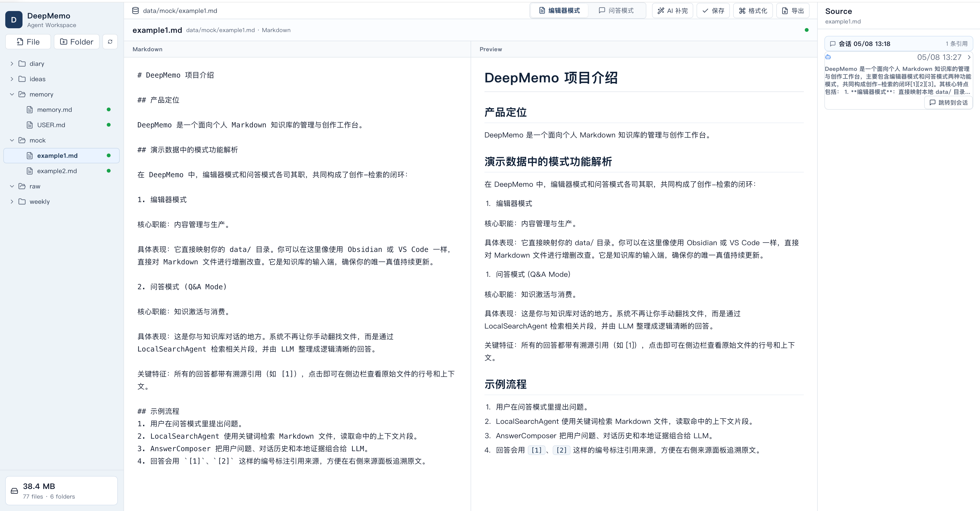
Task: Click the folder icon of diary
Action: click(x=22, y=63)
